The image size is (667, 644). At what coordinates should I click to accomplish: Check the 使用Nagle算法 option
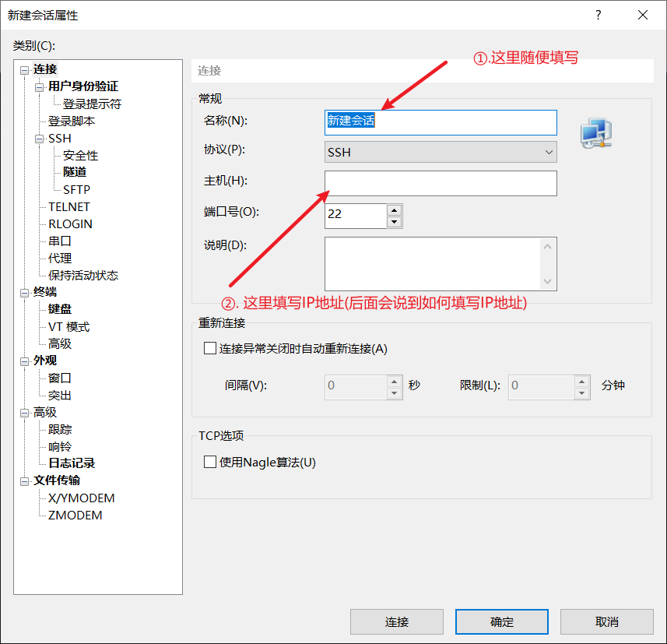(210, 461)
